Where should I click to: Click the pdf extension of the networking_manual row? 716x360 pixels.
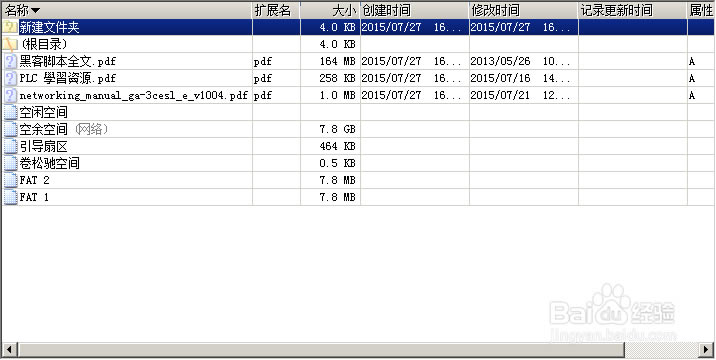[263, 96]
